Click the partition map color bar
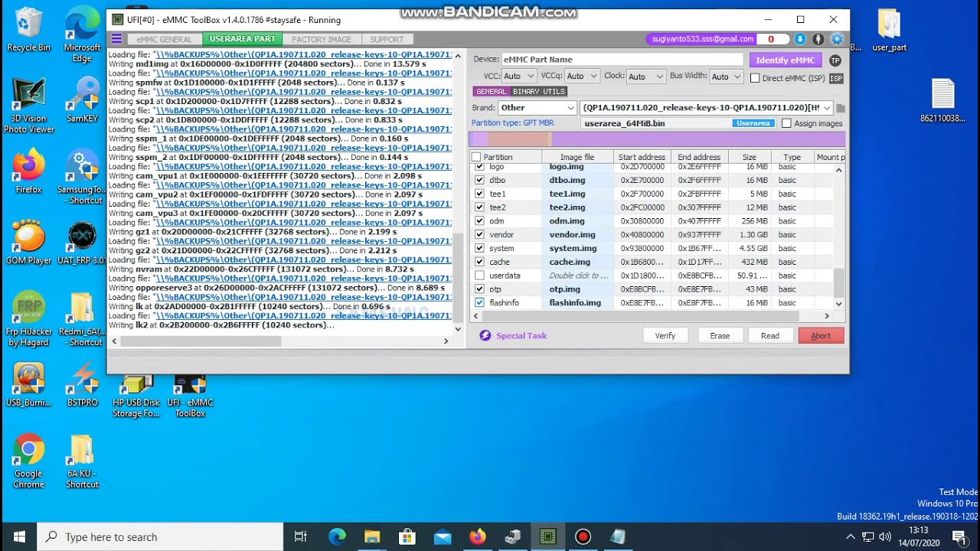This screenshot has height=551, width=980. tap(657, 139)
